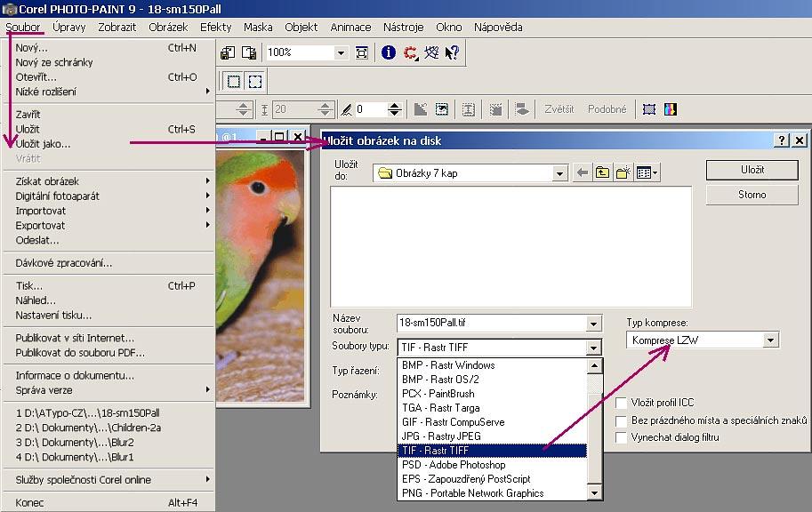Enable the Vložit profil ICC checkbox
Viewport: 812px width, 512px height.
point(621,403)
